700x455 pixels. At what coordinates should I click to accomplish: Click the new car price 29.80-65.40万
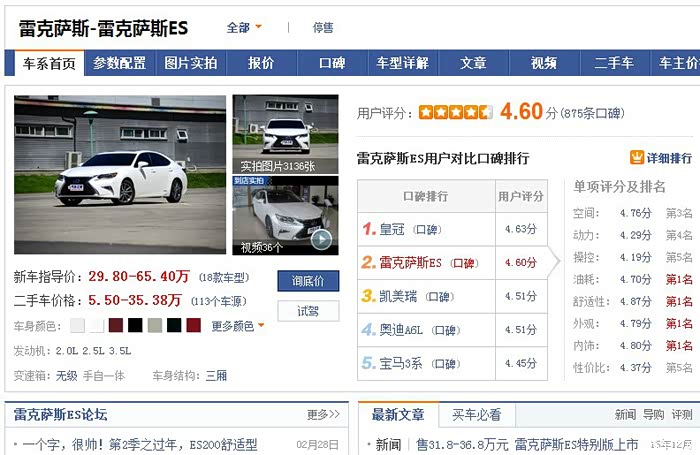[139, 276]
